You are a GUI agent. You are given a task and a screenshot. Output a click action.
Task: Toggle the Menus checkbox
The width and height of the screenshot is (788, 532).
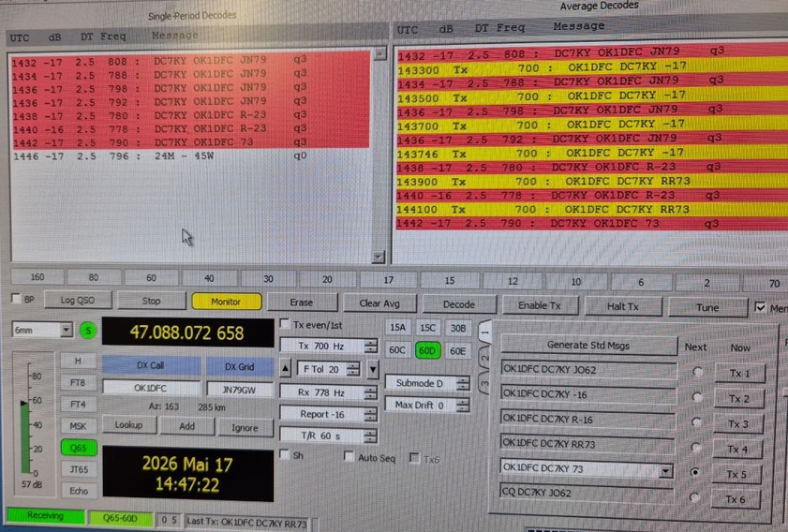point(761,307)
